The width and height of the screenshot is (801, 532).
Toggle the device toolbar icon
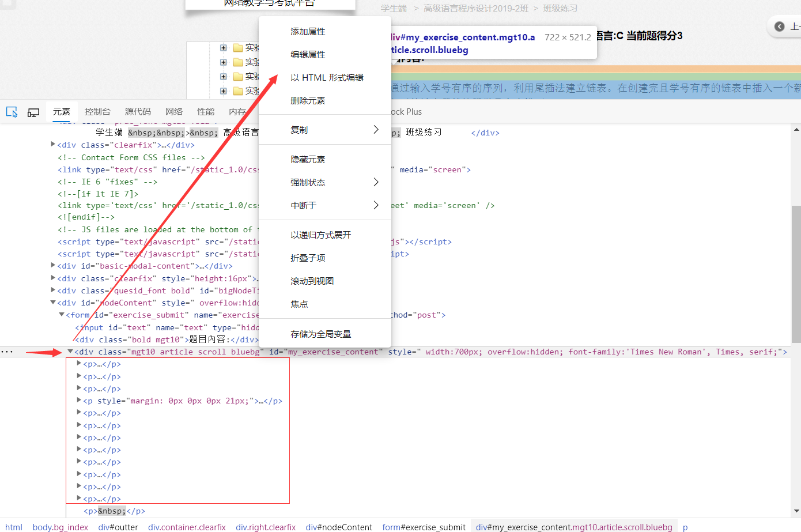coord(33,112)
